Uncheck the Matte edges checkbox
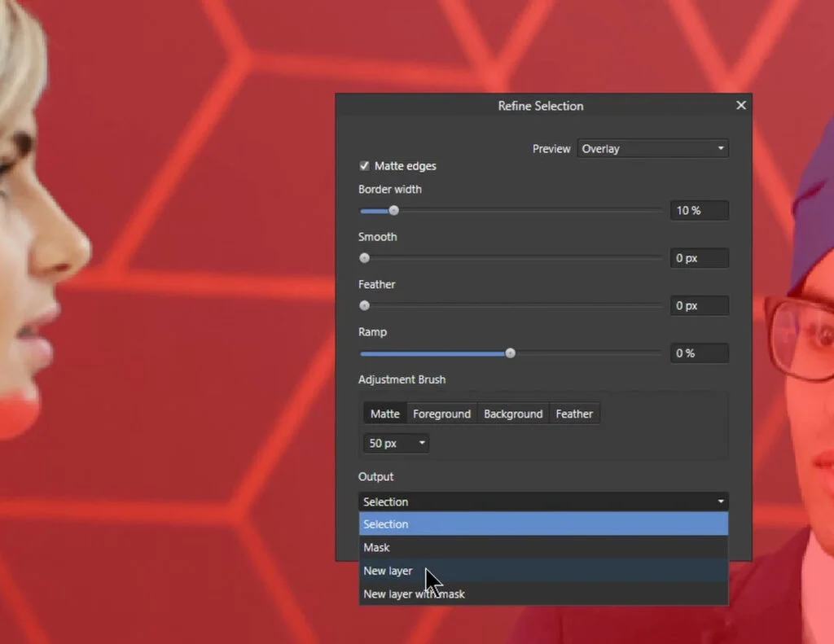 click(x=364, y=166)
